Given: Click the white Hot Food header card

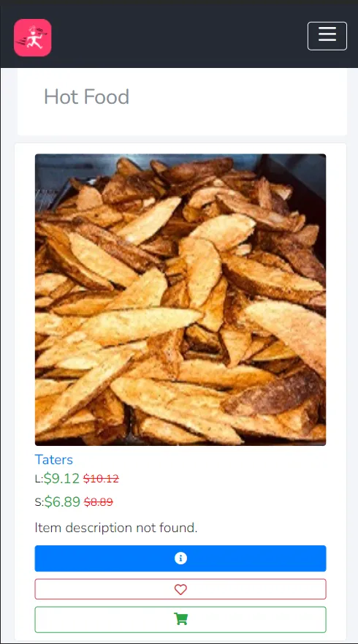Looking at the screenshot, I should (182, 102).
